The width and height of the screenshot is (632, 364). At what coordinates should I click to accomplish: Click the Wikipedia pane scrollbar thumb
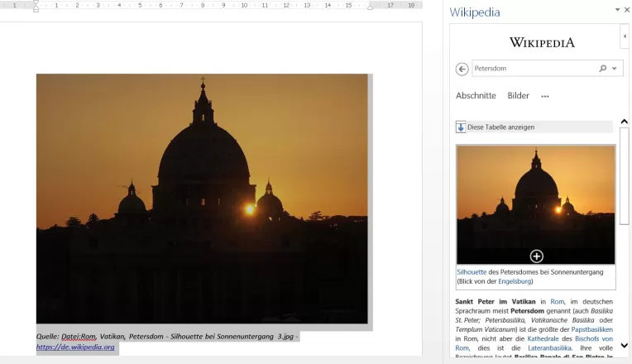point(625,175)
